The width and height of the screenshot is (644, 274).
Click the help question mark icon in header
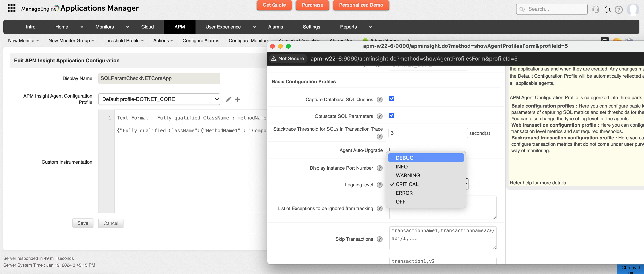619,10
